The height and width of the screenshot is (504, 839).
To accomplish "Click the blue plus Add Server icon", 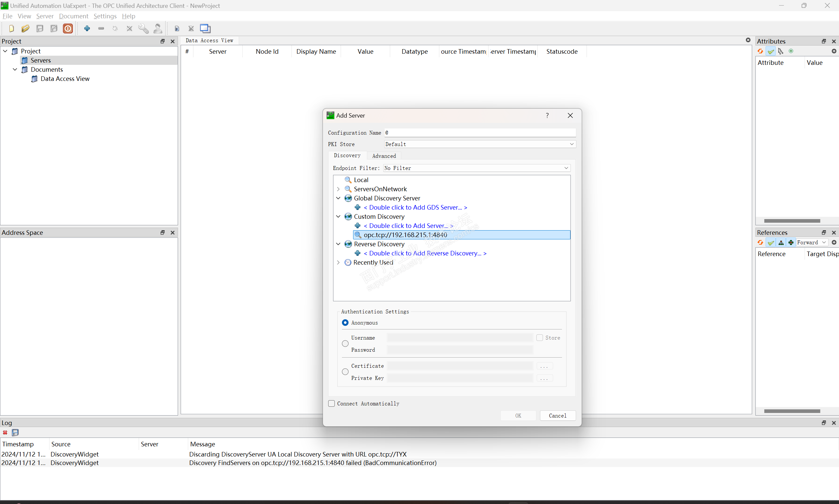I will pyautogui.click(x=87, y=28).
